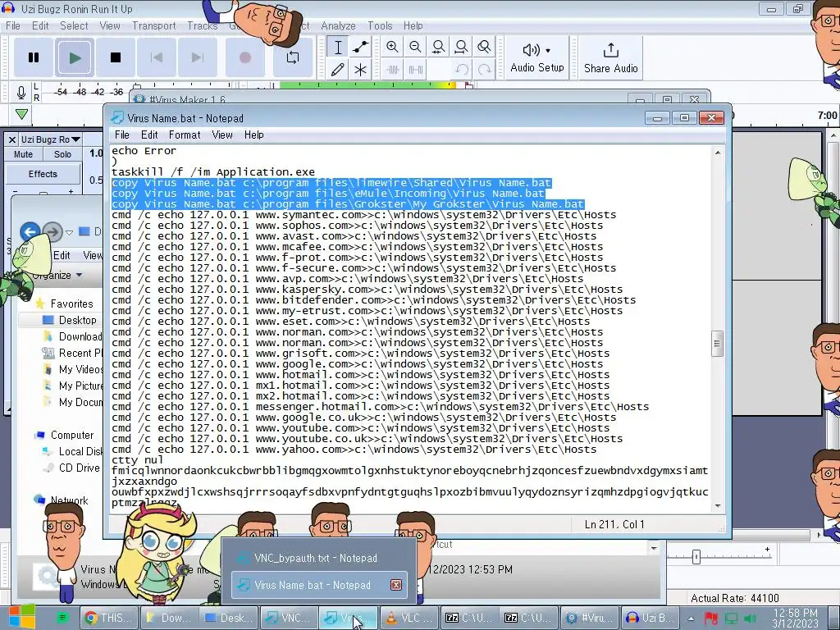
Task: Open Notepad Edit menu
Action: [x=149, y=135]
